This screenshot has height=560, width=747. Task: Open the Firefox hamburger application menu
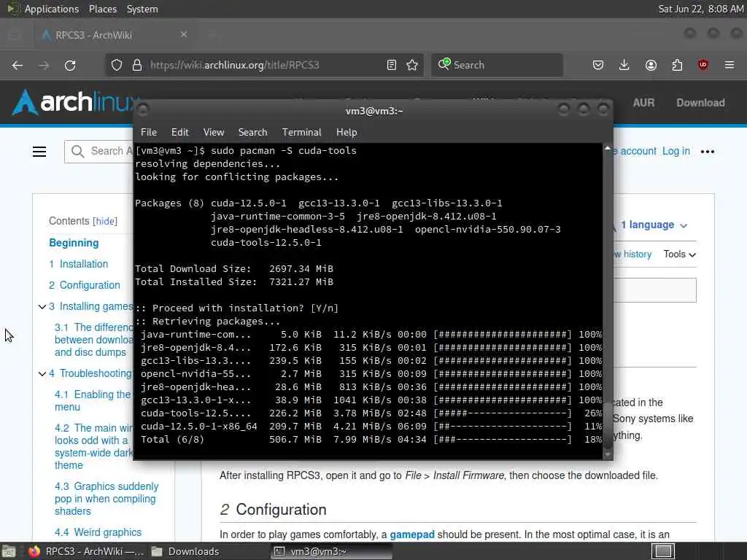point(729,65)
